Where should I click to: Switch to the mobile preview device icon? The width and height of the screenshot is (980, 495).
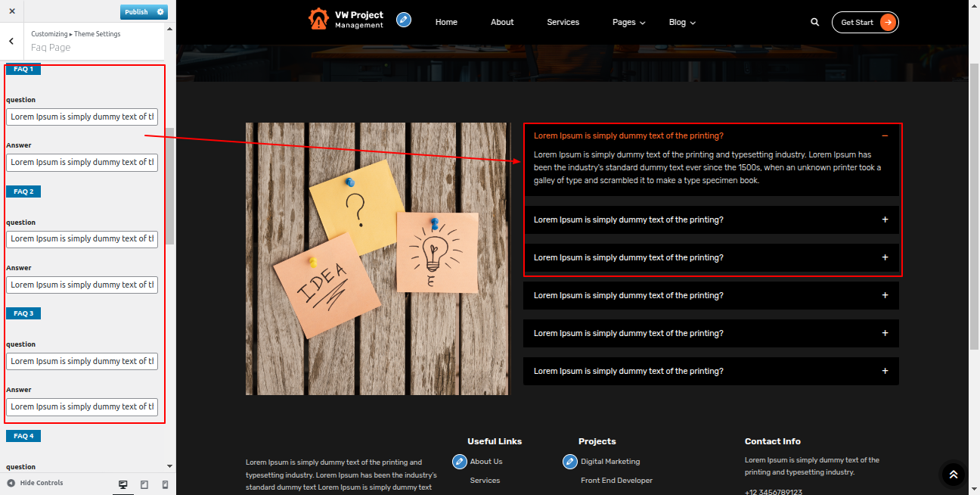(x=165, y=484)
